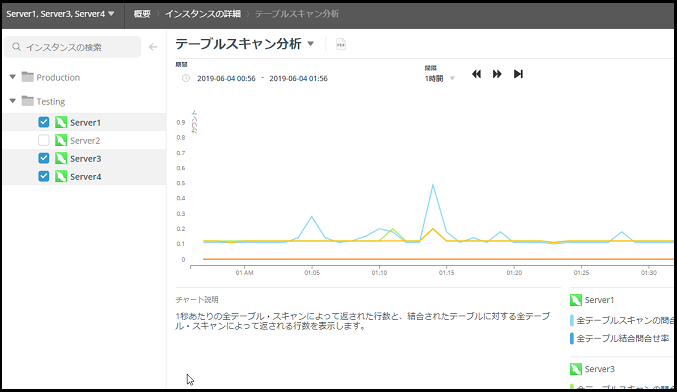This screenshot has width=677, height=392.
Task: Select the Server3 label in the tree
Action: [x=85, y=159]
